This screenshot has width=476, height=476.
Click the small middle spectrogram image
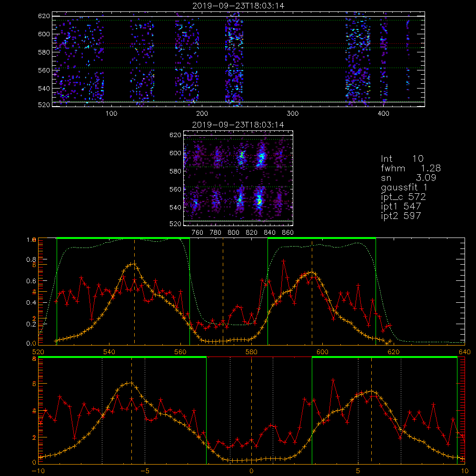tap(238, 178)
